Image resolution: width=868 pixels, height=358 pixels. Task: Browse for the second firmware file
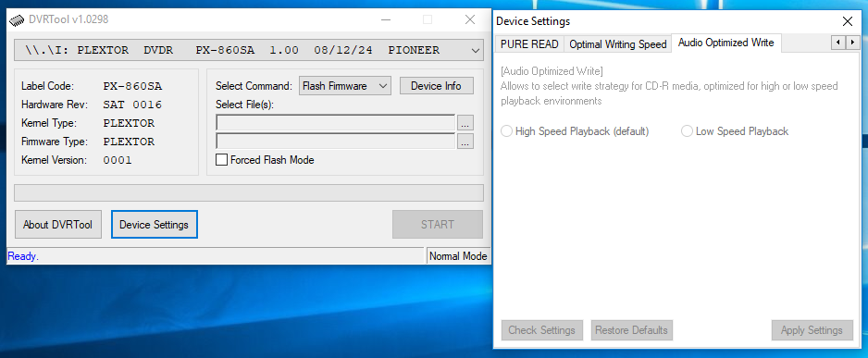tap(465, 142)
